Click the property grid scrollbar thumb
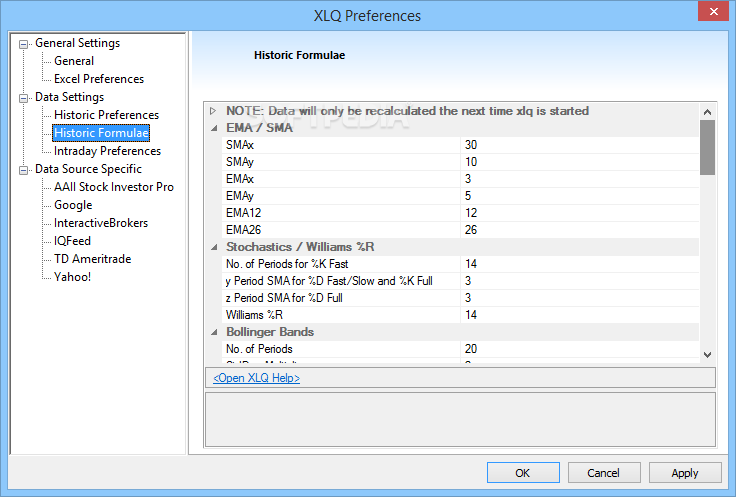The width and height of the screenshot is (736, 497). pos(707,147)
